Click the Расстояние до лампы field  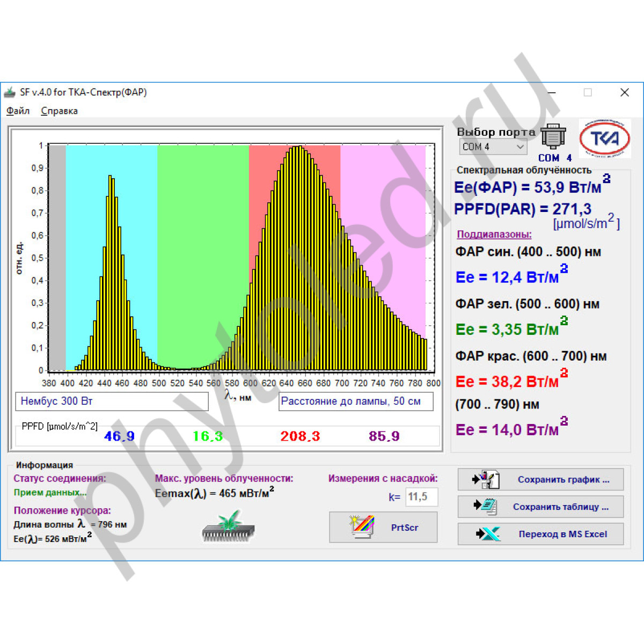click(x=355, y=401)
